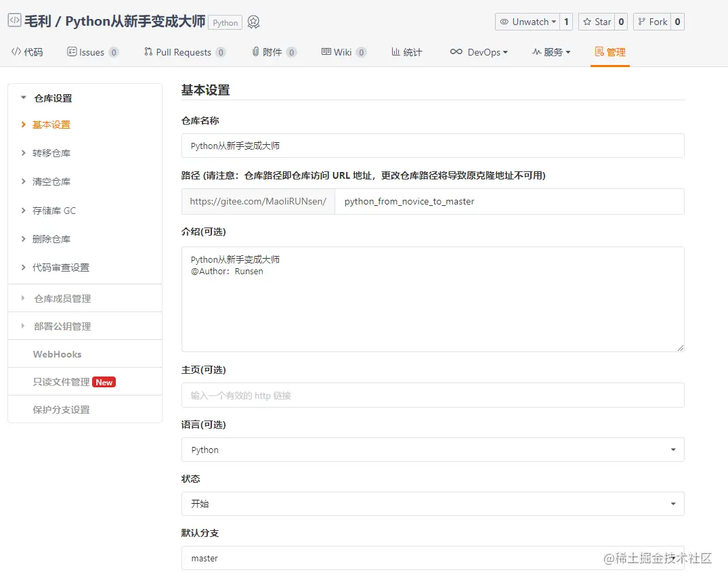728x581 pixels.
Task: Click the Issues icon in tab bar
Action: pos(72,51)
